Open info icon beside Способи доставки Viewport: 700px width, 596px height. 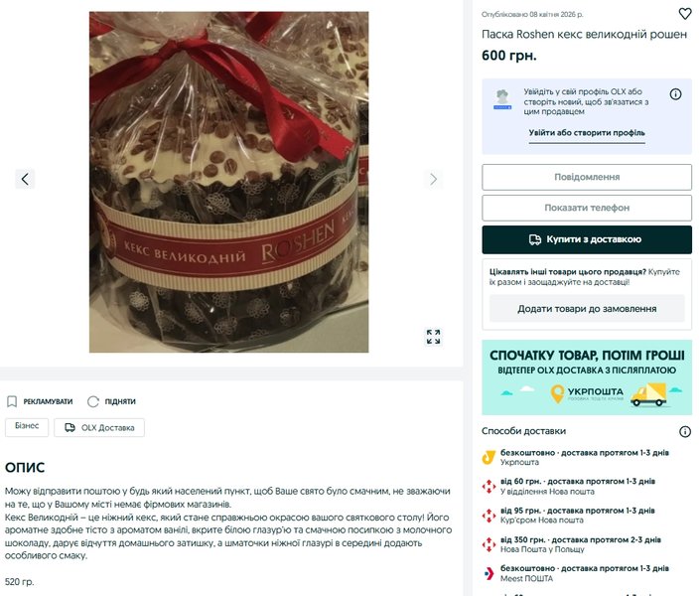[x=685, y=431]
